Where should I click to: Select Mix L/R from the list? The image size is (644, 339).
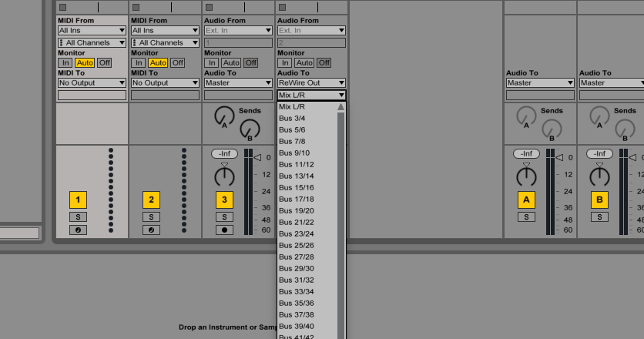(x=307, y=107)
